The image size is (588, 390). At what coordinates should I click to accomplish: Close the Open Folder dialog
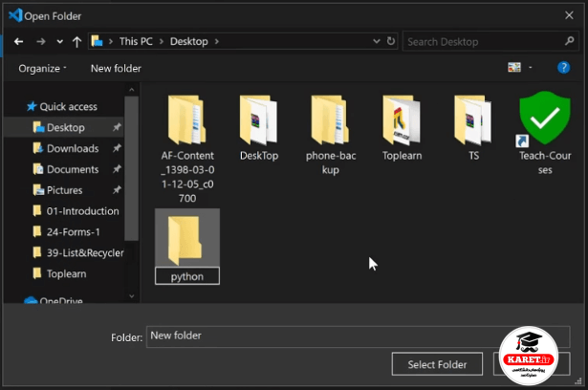point(569,15)
